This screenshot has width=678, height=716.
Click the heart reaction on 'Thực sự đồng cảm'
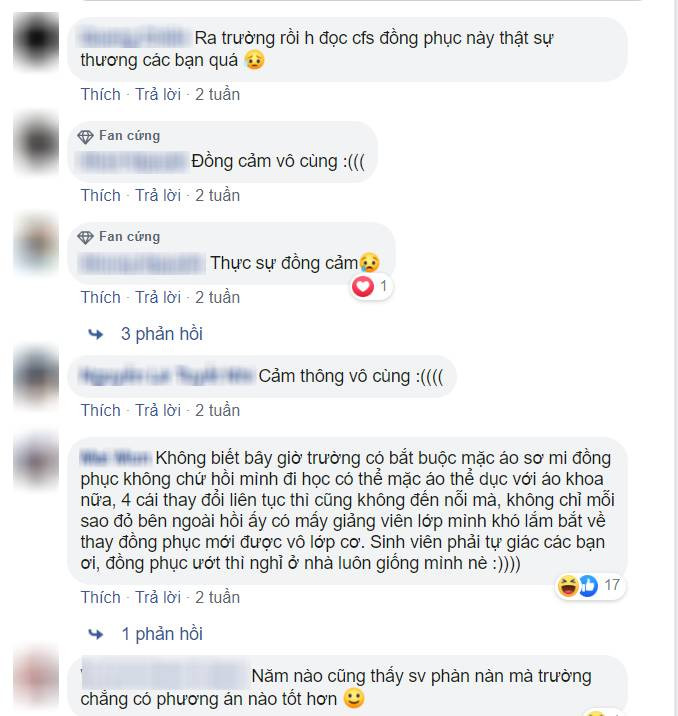click(x=363, y=287)
